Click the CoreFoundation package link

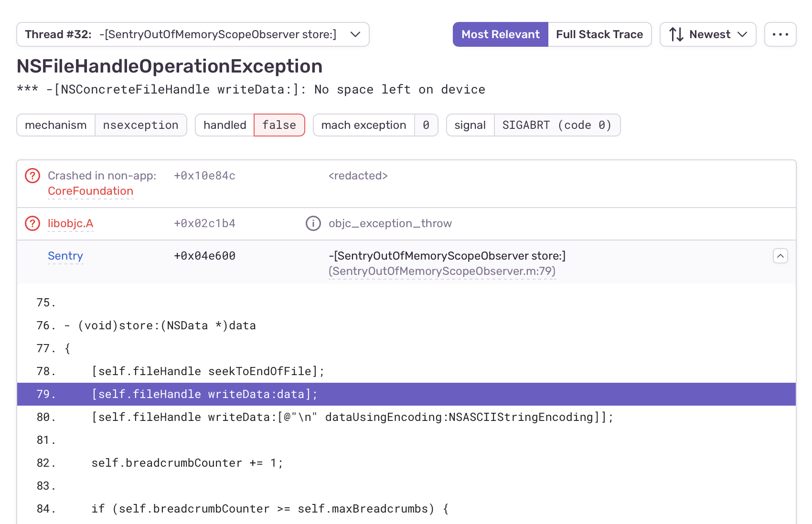point(90,191)
